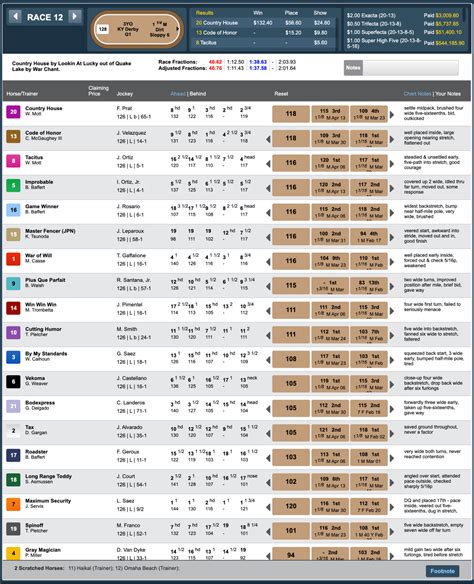The image size is (474, 584).
Task: Click Spinoff number 19 badge
Action: [x=13, y=529]
